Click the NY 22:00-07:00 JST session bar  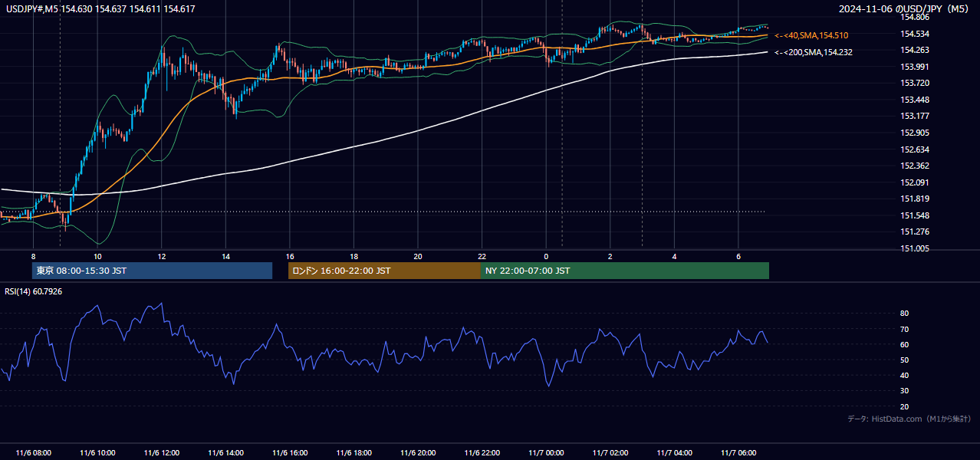click(625, 271)
